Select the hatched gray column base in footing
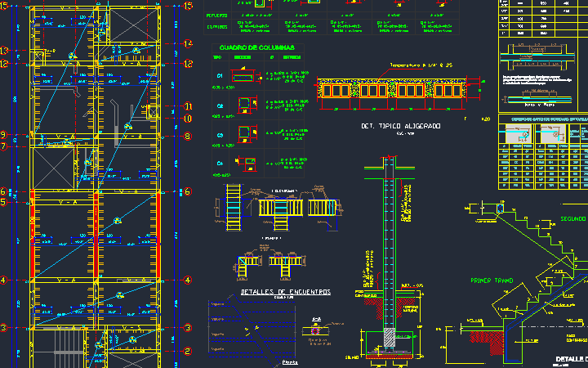This screenshot has height=368, width=588. 390,337
